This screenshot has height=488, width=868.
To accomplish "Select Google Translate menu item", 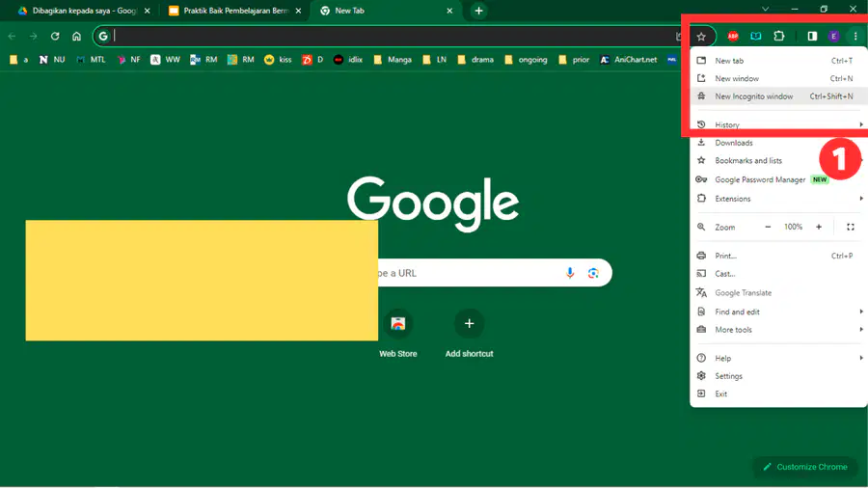I will (779, 292).
